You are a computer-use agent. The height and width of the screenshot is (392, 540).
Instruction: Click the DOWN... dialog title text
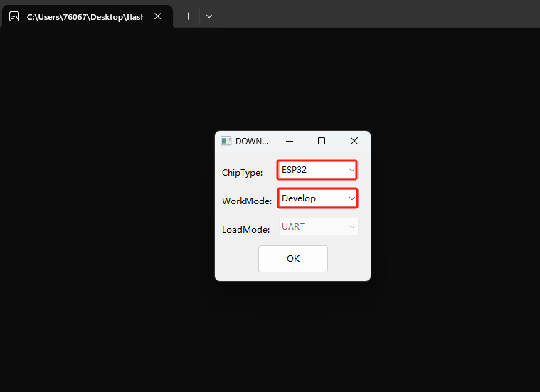[x=252, y=141]
